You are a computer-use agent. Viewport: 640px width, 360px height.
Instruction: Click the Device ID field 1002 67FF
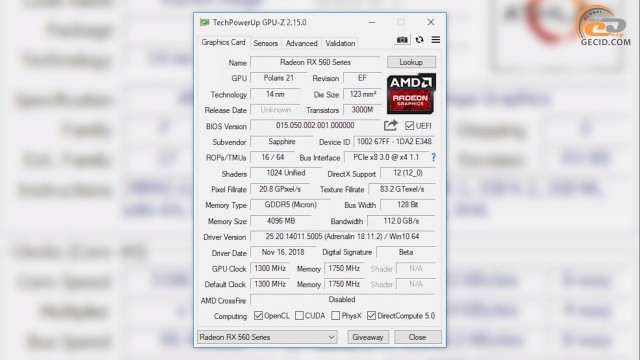(x=394, y=142)
